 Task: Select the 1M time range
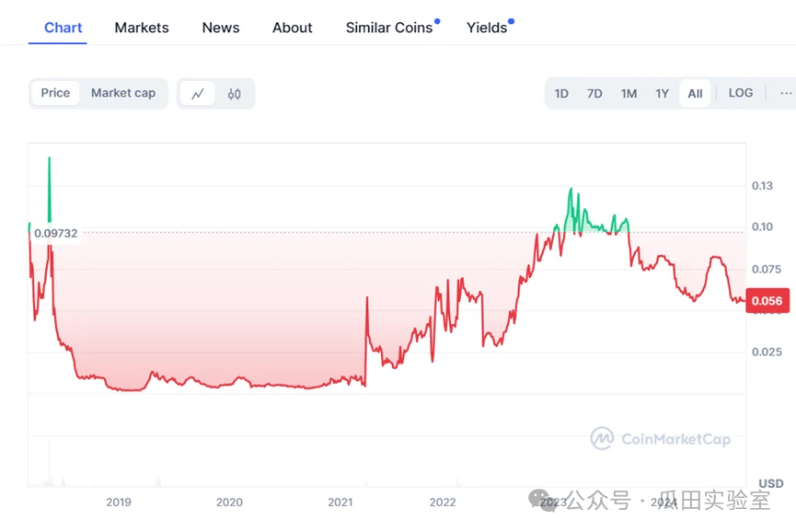[629, 93]
